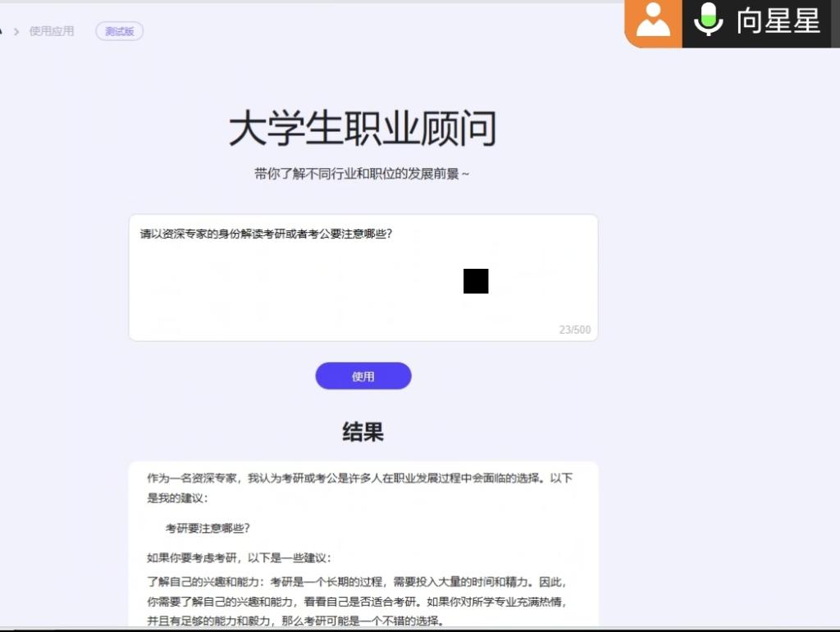Click the 大学生职业顾问 title
This screenshot has width=840, height=632.
[363, 130]
